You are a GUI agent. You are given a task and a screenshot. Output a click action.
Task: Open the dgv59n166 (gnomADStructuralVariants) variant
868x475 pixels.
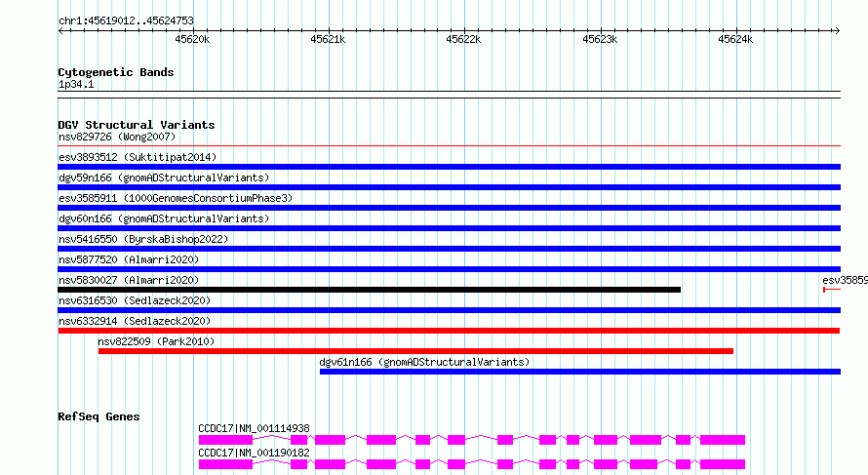tap(164, 178)
